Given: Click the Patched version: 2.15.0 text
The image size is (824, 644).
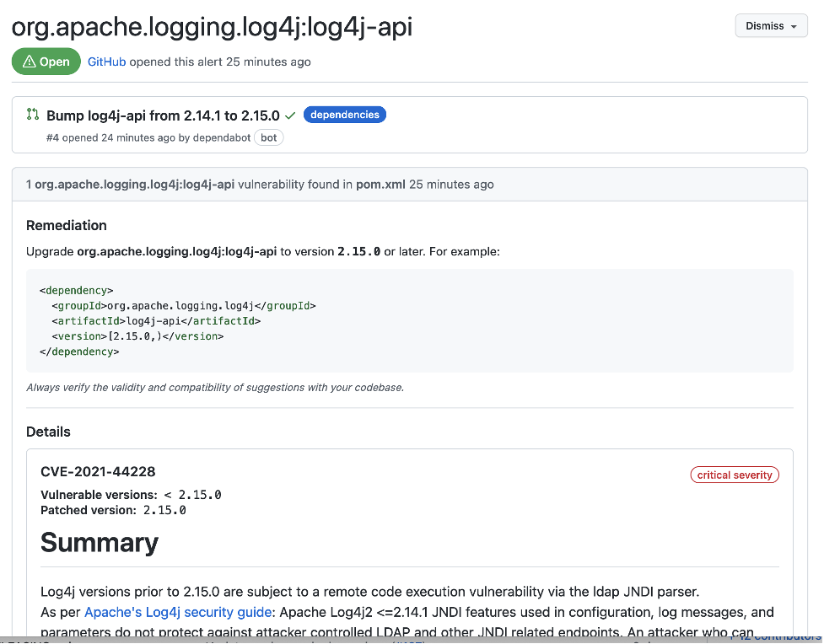Looking at the screenshot, I should 113,510.
